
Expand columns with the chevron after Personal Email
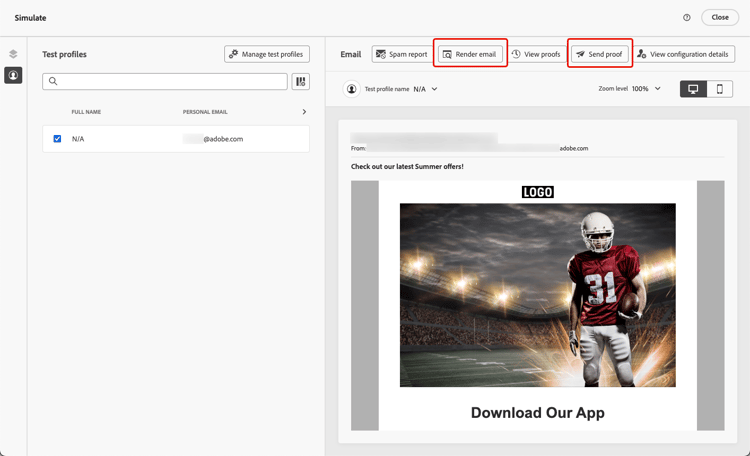coord(304,111)
